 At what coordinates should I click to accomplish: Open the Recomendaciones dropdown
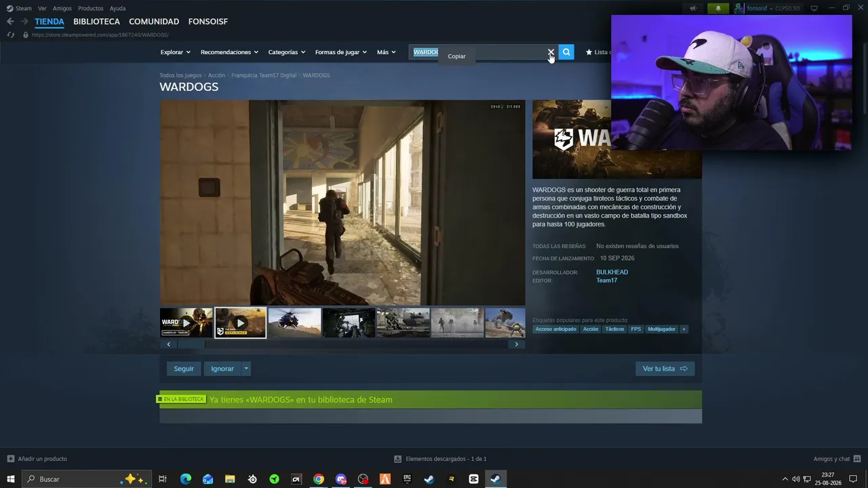click(230, 52)
